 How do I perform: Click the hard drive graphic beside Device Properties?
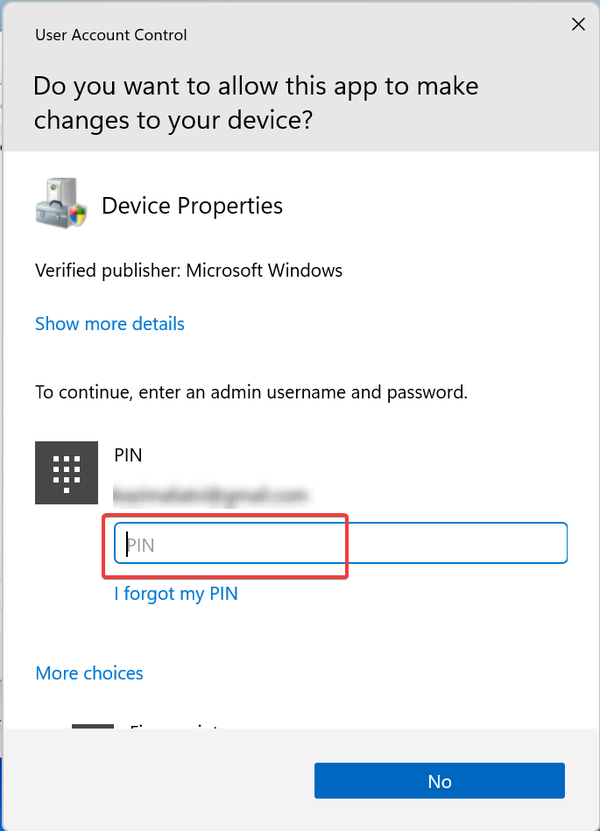click(60, 200)
